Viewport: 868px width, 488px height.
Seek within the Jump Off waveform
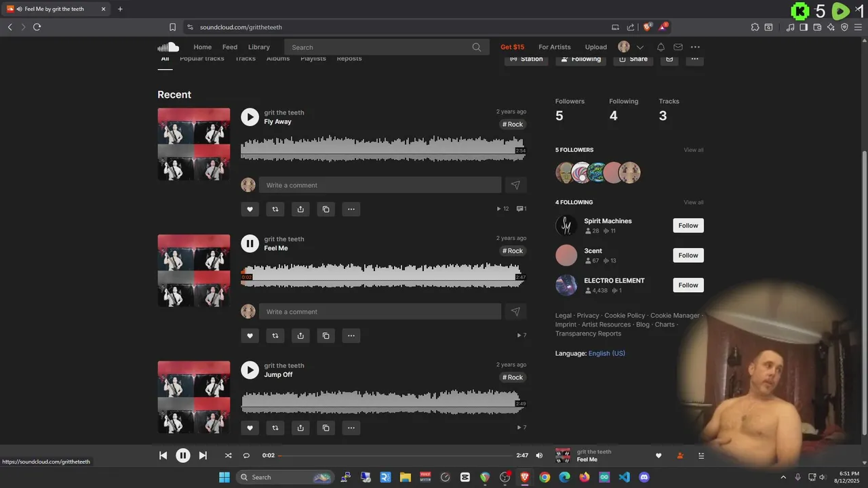(x=383, y=401)
